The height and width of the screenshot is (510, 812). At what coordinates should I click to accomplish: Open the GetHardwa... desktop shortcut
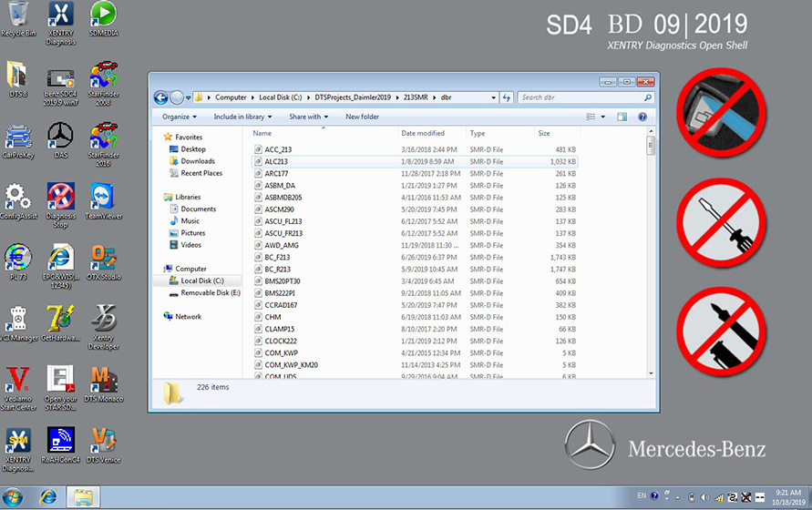click(60, 323)
